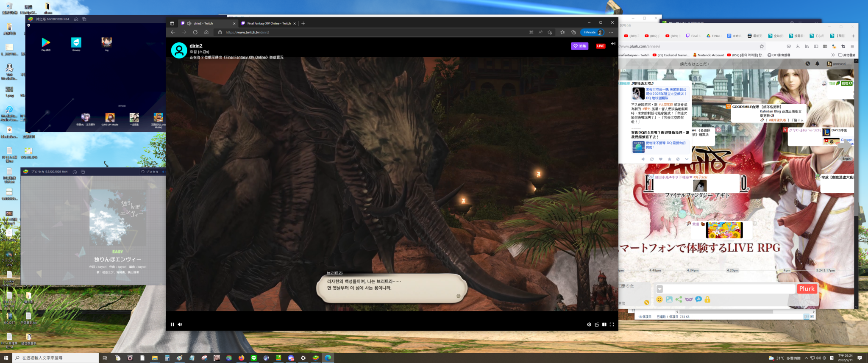This screenshot has width=868, height=363.
Task: Open LINE app from the taskbar
Action: [254, 358]
